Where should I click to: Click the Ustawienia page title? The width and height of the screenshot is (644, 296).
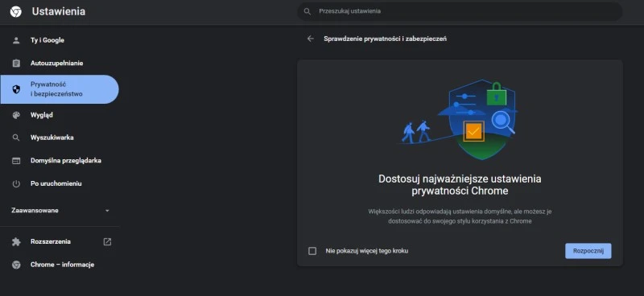(59, 11)
